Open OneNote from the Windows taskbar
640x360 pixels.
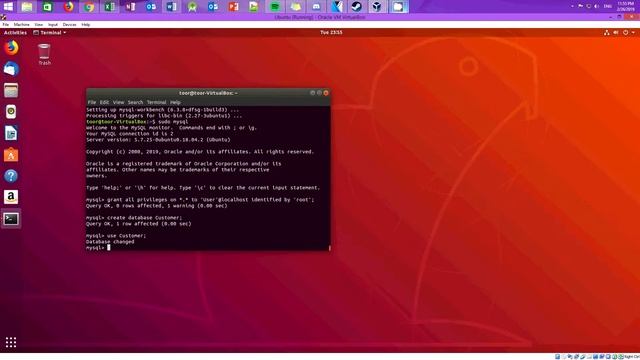(x=130, y=7)
